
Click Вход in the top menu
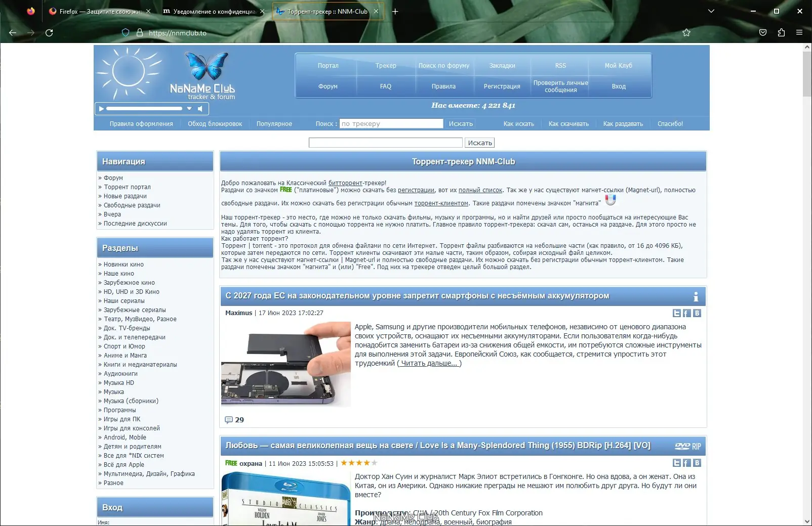(619, 86)
